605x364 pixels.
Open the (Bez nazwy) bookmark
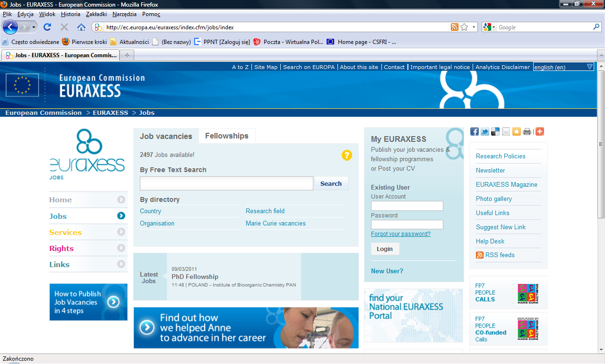click(171, 42)
